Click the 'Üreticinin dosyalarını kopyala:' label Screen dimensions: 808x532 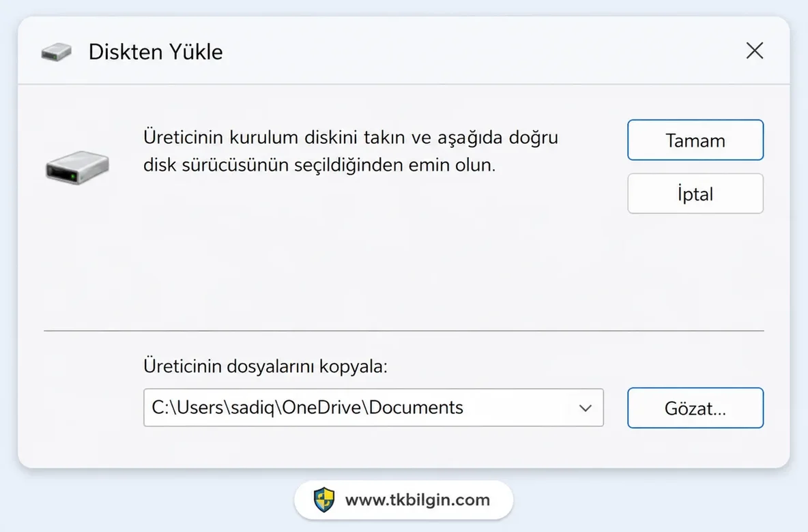[265, 366]
